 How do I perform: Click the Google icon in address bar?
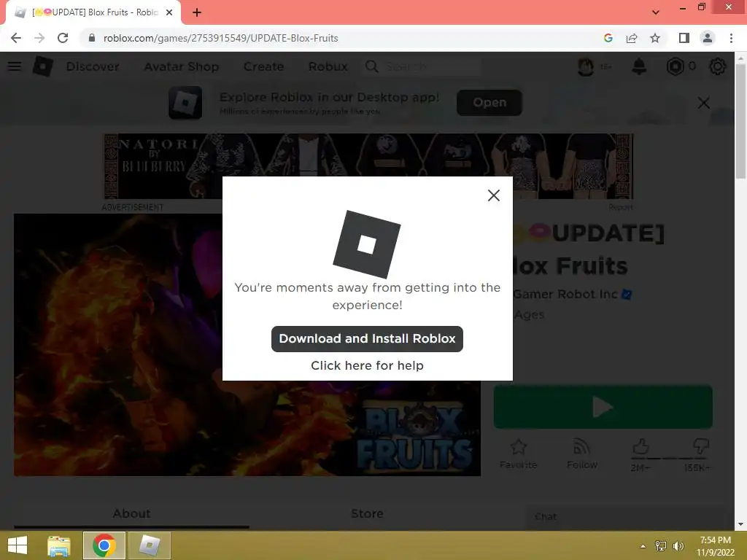(608, 38)
